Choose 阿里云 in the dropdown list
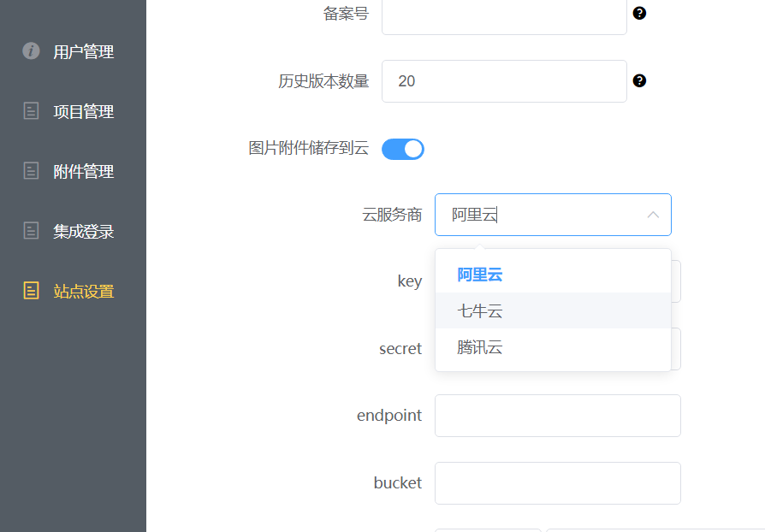 (480, 275)
